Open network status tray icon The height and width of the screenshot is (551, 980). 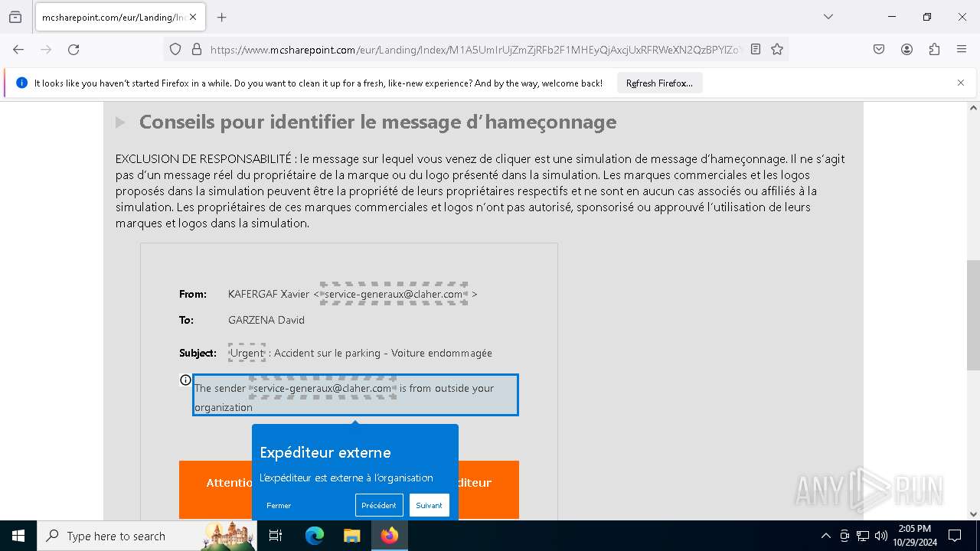point(863,536)
